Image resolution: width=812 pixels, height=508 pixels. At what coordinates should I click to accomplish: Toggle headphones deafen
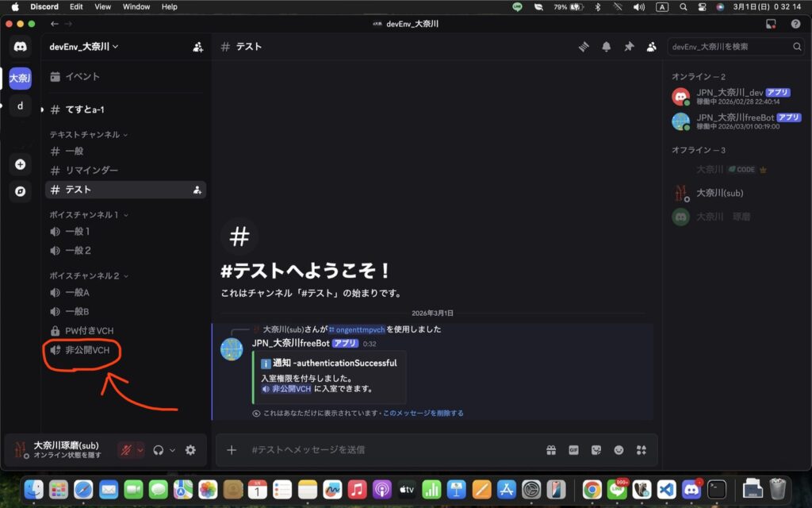159,450
